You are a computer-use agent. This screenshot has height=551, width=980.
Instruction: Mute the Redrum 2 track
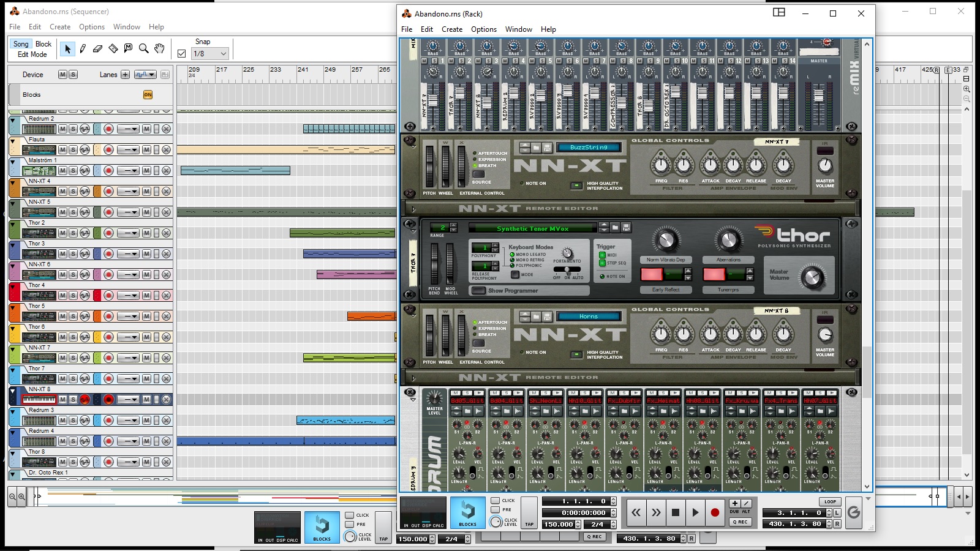[x=62, y=129]
